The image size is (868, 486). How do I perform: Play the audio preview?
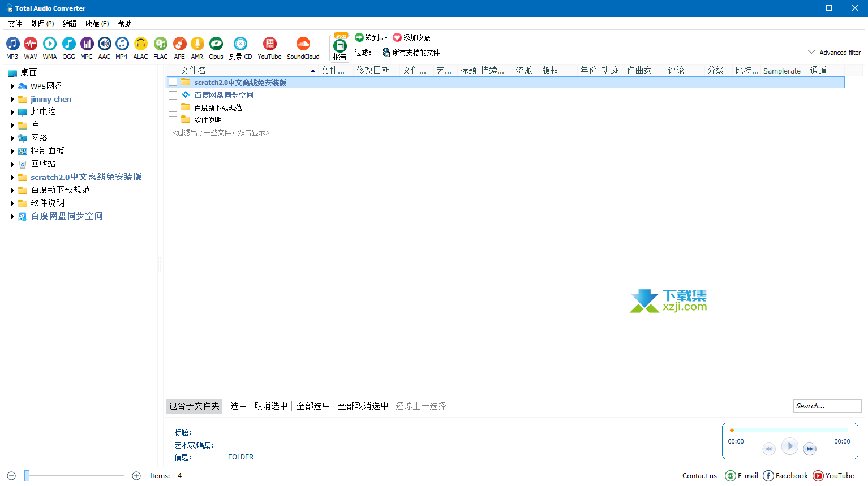tap(790, 446)
